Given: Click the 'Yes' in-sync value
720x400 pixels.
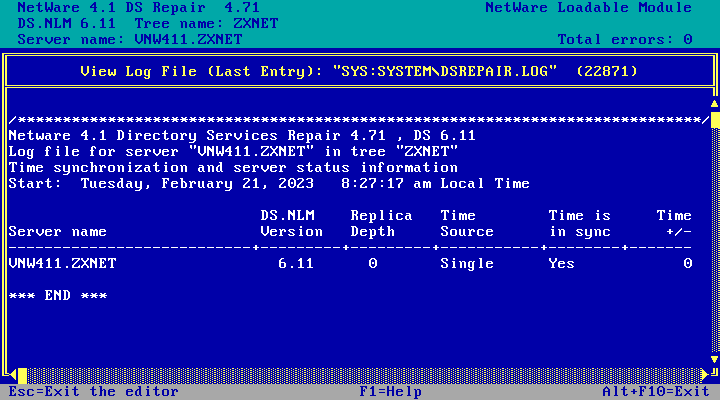Looking at the screenshot, I should pos(562,264).
